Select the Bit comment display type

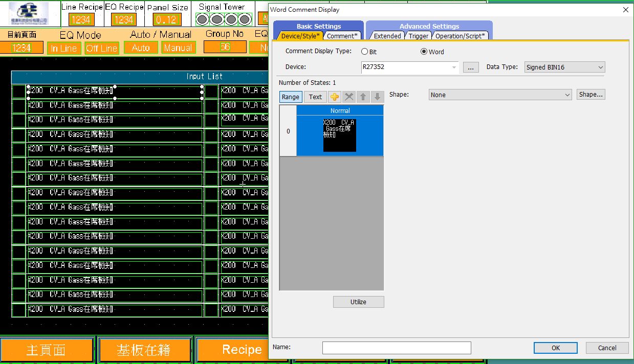[x=365, y=52]
